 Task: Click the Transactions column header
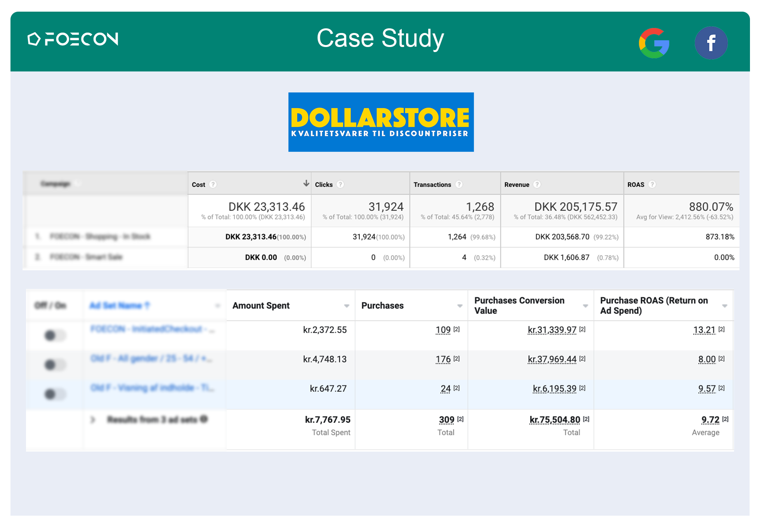click(432, 185)
